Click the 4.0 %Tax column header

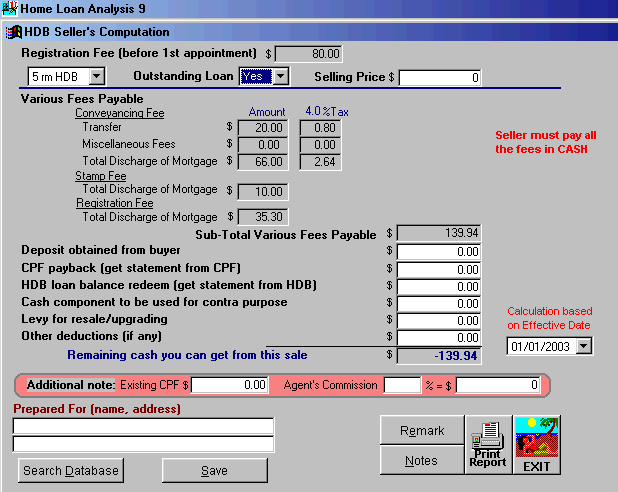pos(327,112)
